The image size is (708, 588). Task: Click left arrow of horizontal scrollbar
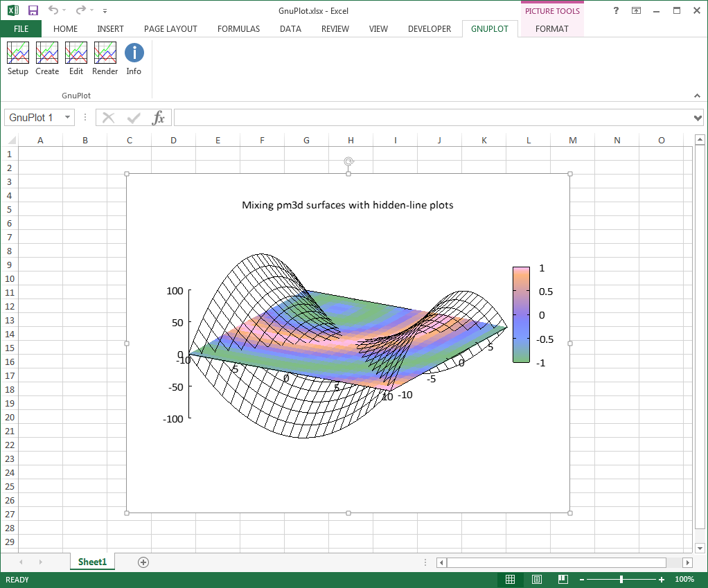[x=441, y=562]
